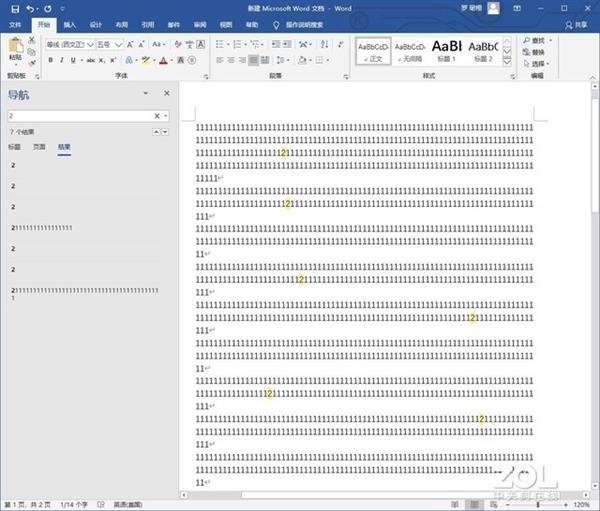Select the No Spacing style
The image size is (600, 511).
tap(410, 51)
